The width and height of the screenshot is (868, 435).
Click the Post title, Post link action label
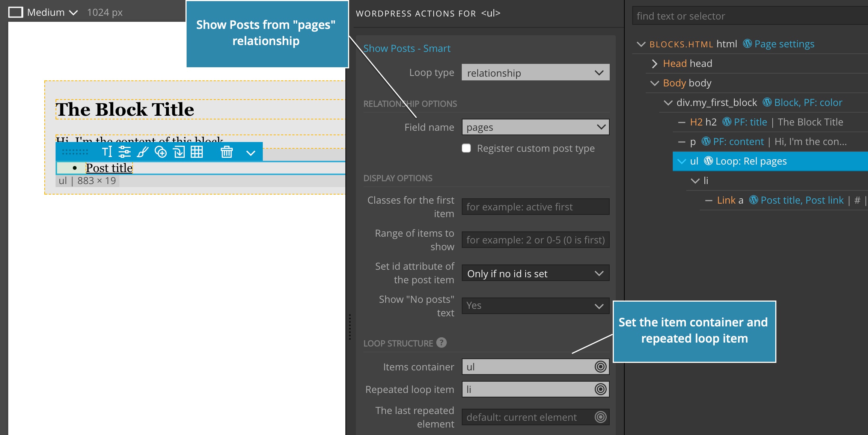802,200
